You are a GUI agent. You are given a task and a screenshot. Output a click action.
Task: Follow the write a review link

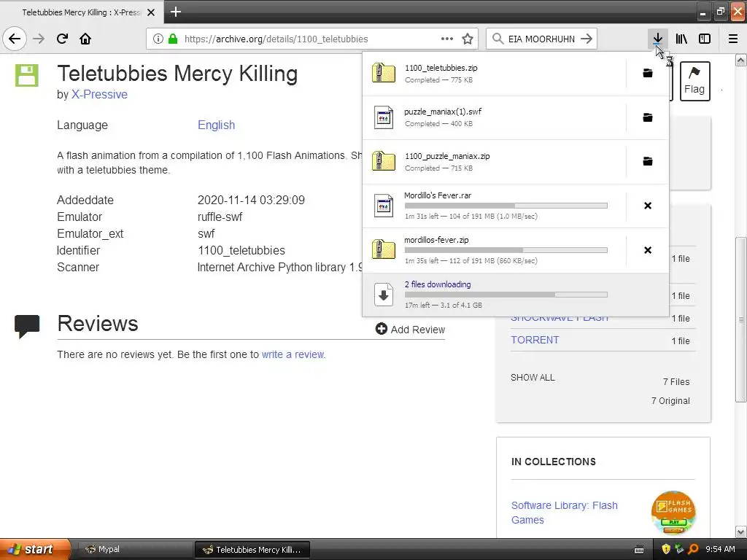click(x=293, y=354)
